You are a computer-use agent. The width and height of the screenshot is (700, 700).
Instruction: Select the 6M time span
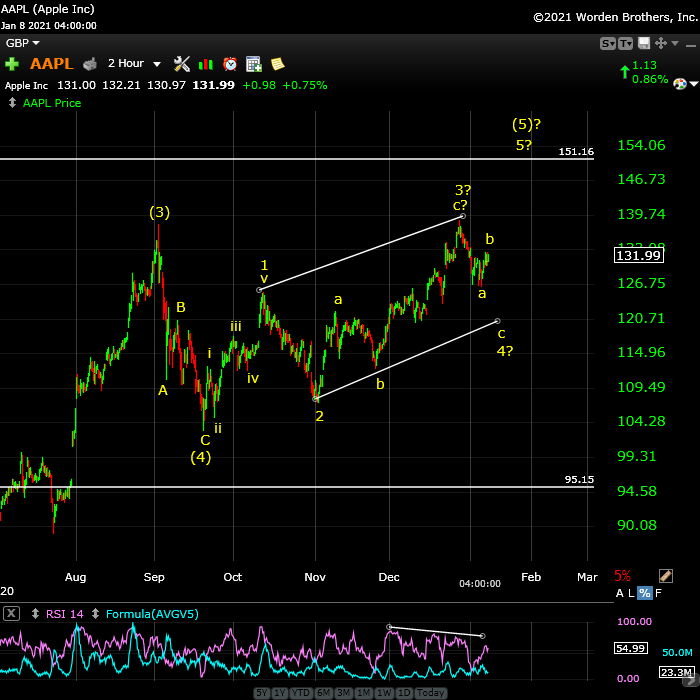click(x=323, y=693)
